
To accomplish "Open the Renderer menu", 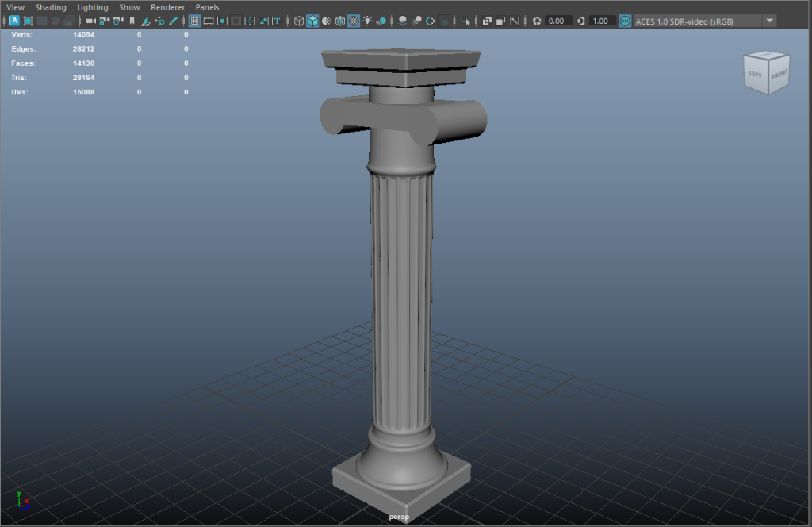I will 167,7.
